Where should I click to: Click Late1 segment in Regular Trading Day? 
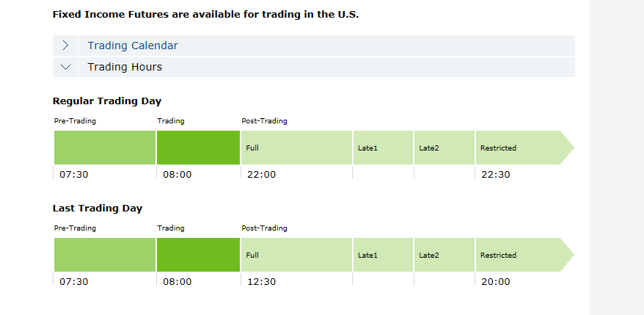(x=383, y=148)
